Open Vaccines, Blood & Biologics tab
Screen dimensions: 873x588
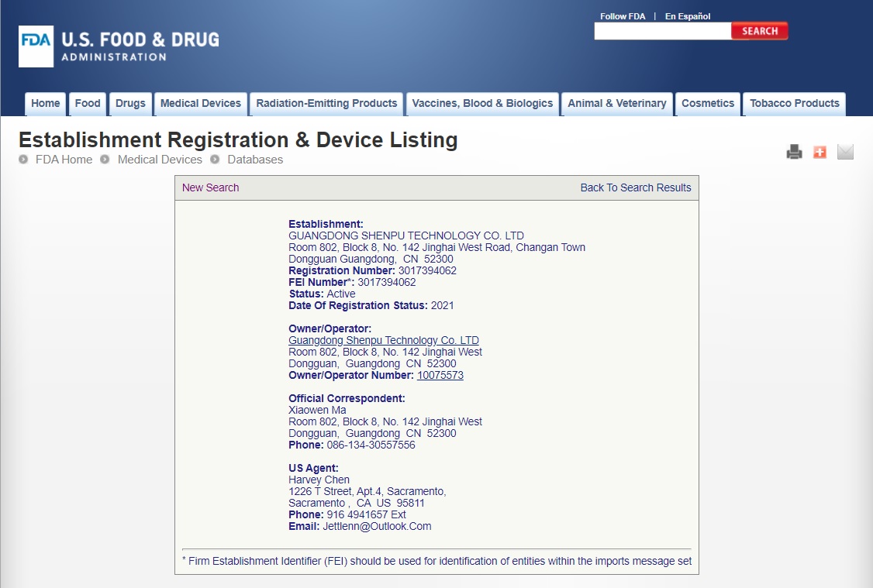482,104
